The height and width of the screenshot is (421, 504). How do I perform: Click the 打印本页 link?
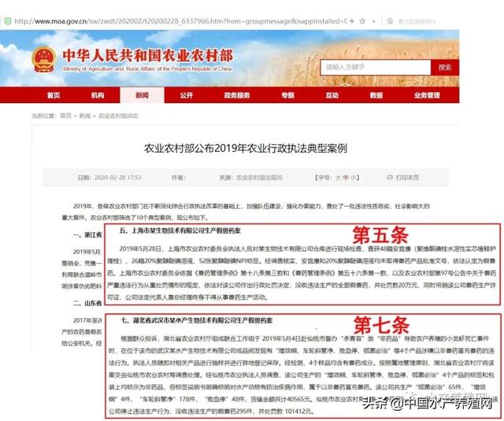click(x=408, y=177)
